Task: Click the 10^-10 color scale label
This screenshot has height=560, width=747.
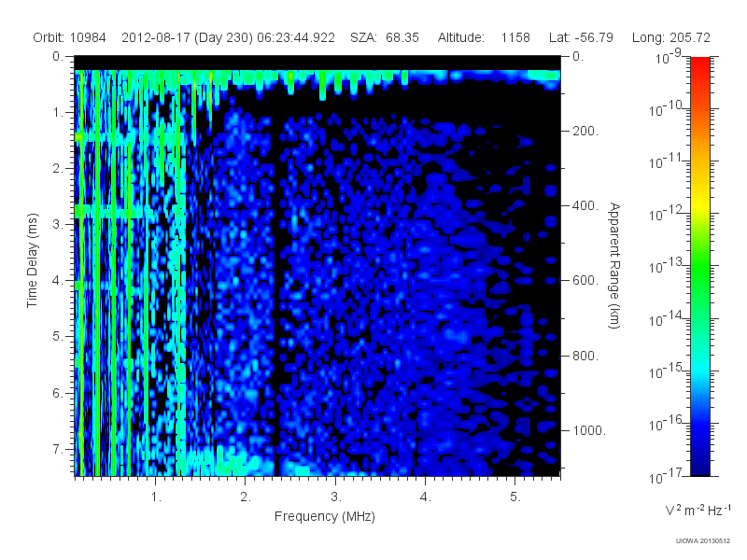Action: pos(667,110)
